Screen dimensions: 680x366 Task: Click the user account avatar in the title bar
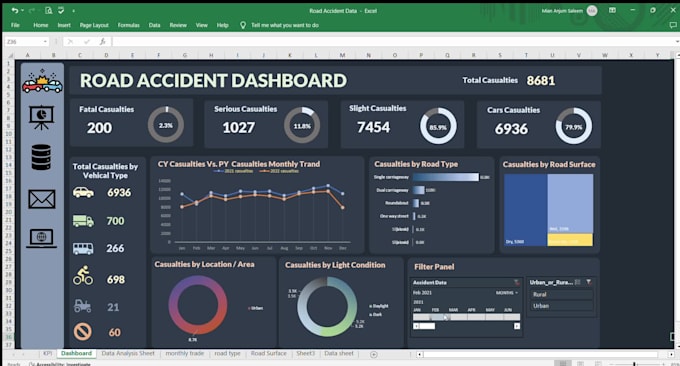coord(592,11)
